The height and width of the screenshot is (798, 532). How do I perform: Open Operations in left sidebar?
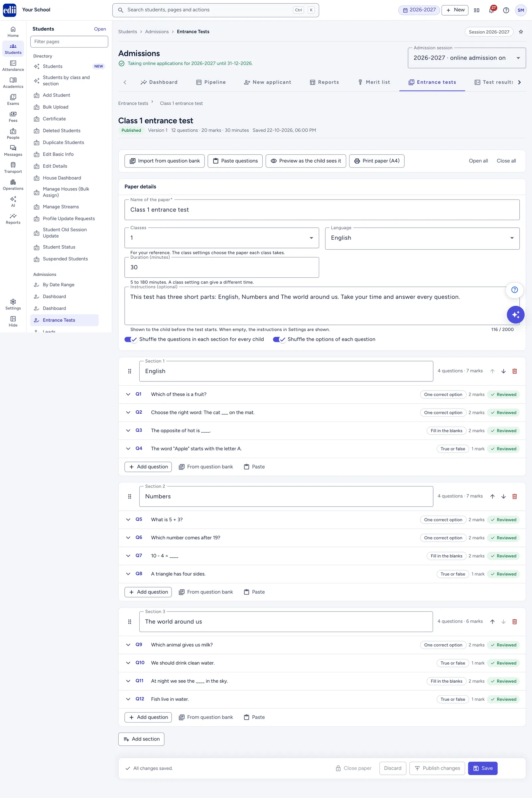[x=13, y=185]
